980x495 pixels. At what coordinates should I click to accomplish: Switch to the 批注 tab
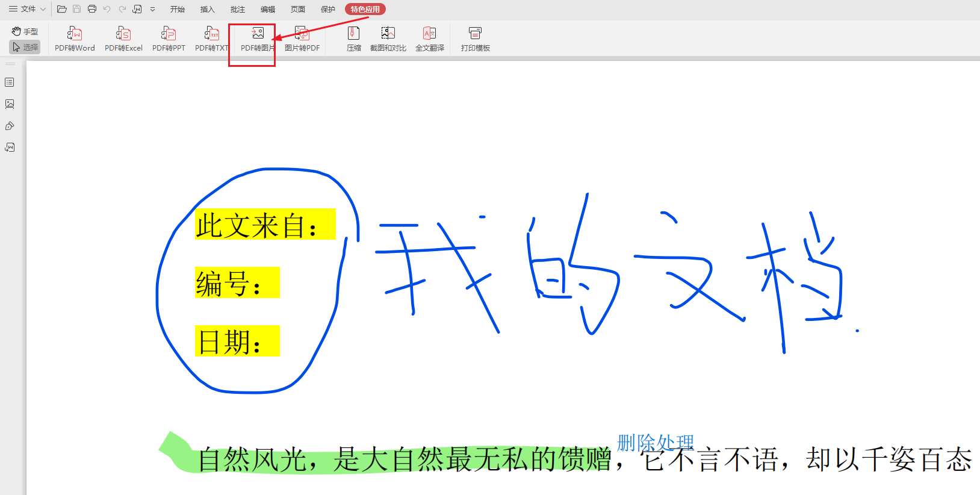click(238, 10)
